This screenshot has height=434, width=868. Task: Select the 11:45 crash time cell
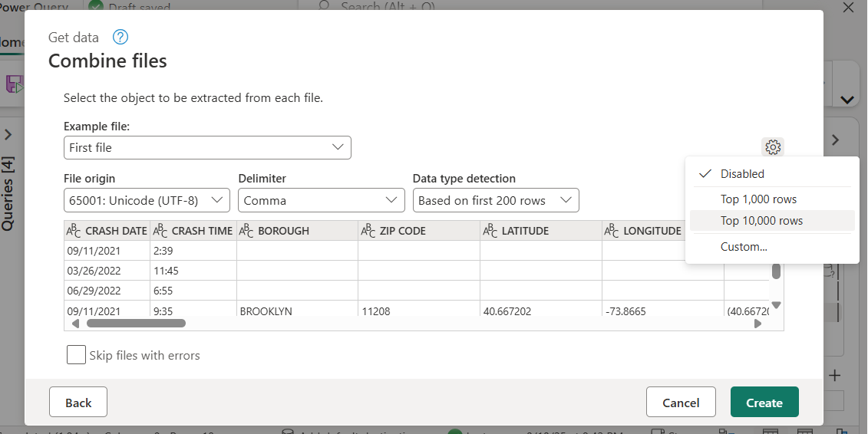(x=193, y=271)
